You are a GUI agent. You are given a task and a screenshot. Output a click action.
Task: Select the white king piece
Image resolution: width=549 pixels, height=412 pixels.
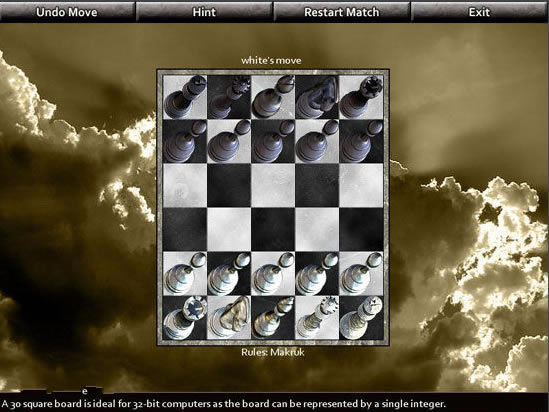(361, 318)
